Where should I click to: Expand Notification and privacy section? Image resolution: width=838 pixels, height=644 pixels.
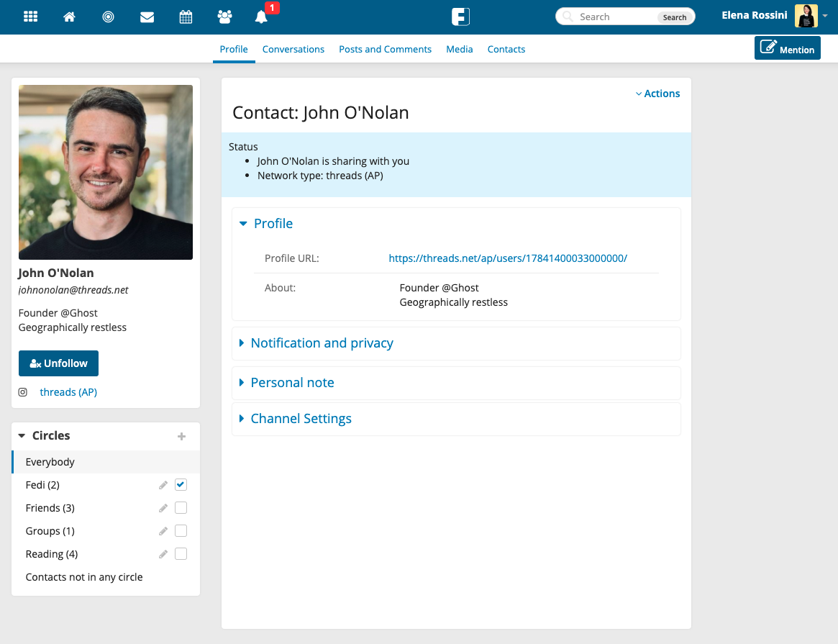[x=322, y=343]
